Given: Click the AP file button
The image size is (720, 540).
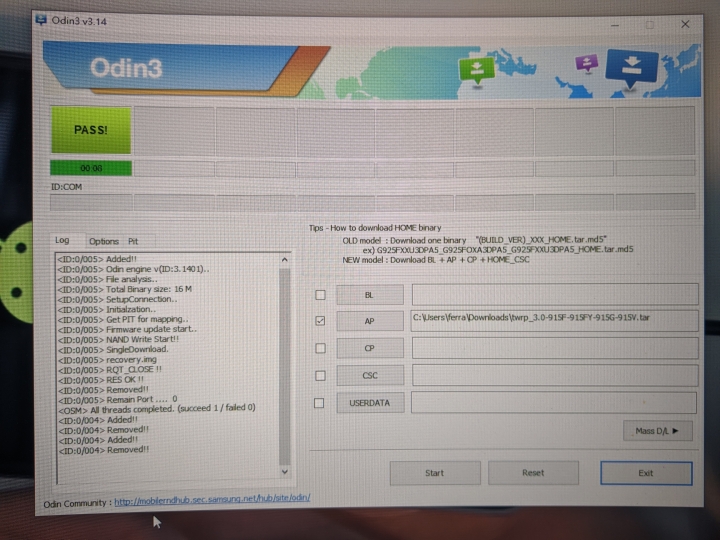Looking at the screenshot, I should 370,321.
